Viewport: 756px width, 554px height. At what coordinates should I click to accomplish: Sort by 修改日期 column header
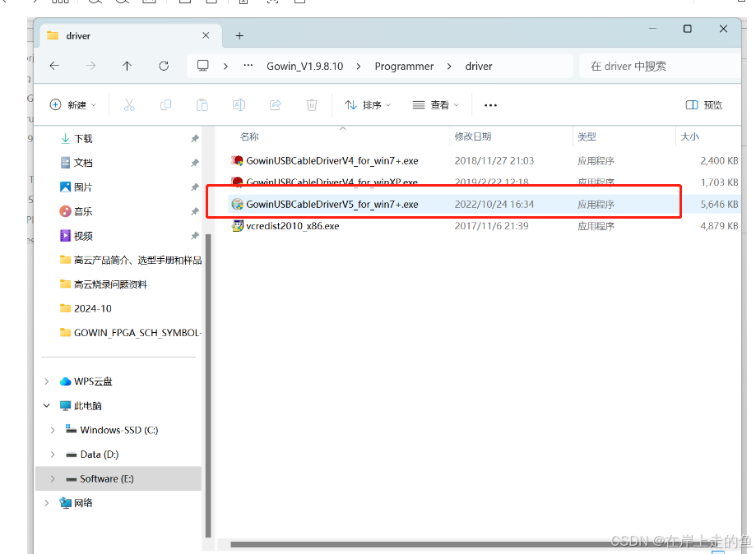472,136
